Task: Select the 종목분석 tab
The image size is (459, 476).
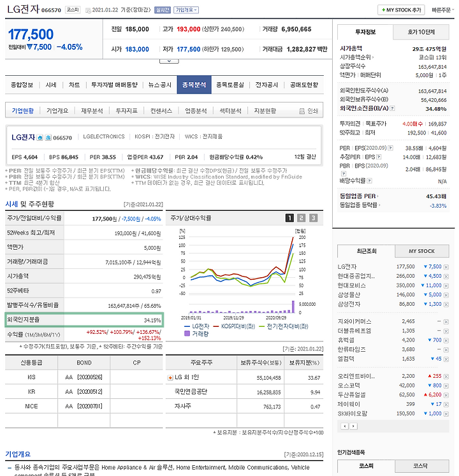Action: (194, 85)
